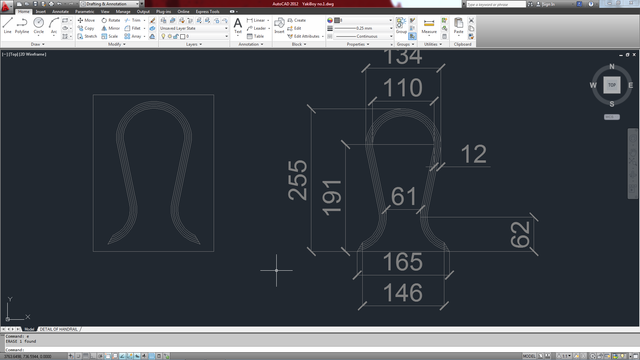Toggle the layer lock icon
The height and width of the screenshot is (360, 640).
176,36
